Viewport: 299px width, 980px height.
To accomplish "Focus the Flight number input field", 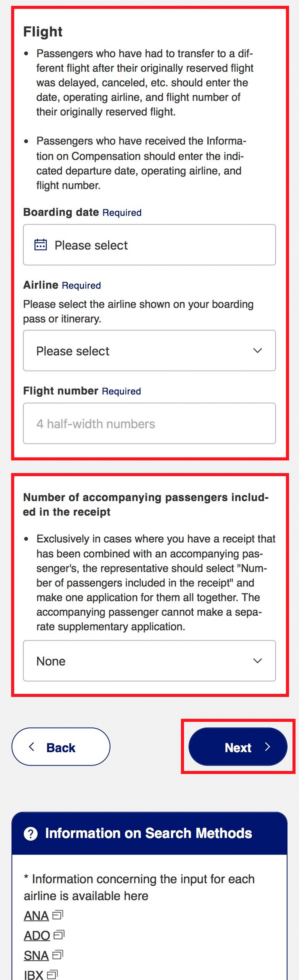I will (x=149, y=423).
